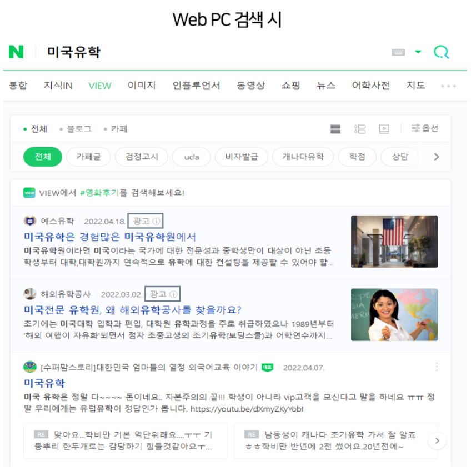Expand the search history dropdown arrow
The height and width of the screenshot is (476, 471).
(418, 52)
